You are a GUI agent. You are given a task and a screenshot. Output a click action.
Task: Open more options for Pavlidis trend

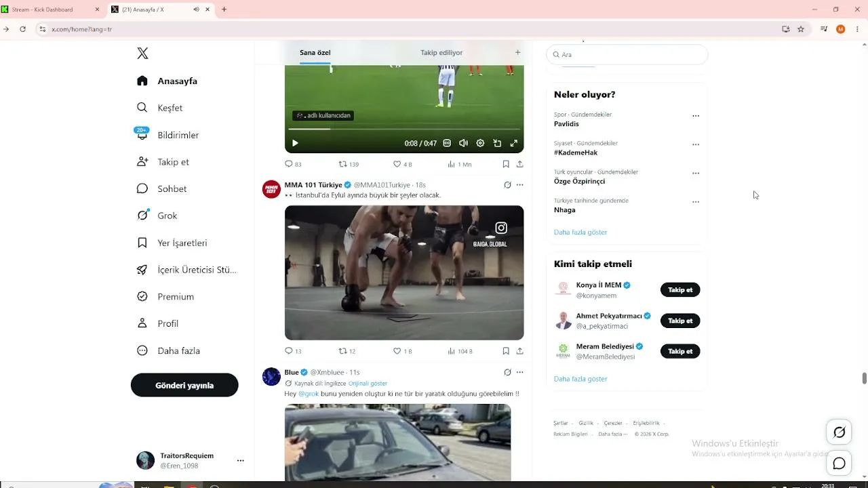click(x=696, y=116)
